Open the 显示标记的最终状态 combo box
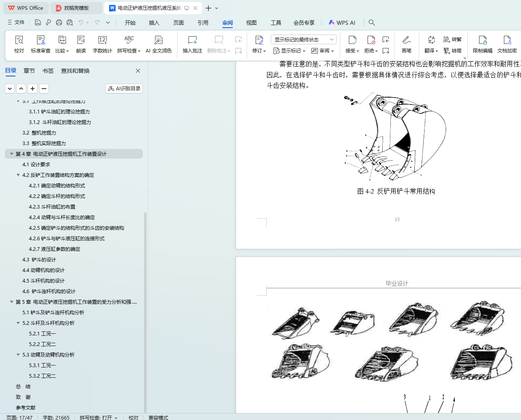 pyautogui.click(x=304, y=39)
